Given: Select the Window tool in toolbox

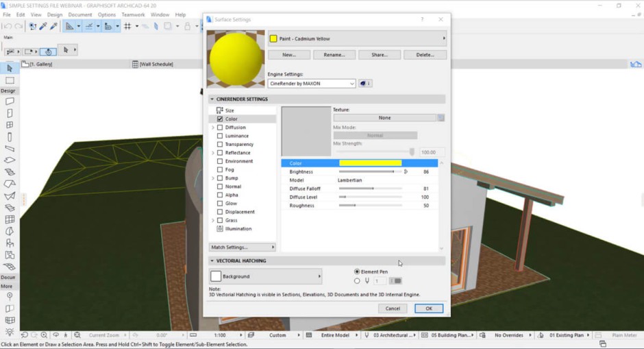Looking at the screenshot, I should pos(10,125).
